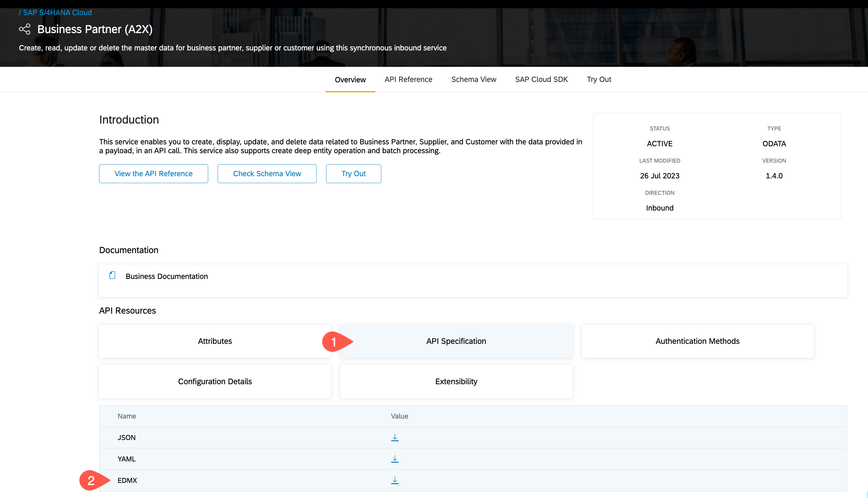Show the Extensibility resource tile
The image size is (868, 498).
pos(456,381)
